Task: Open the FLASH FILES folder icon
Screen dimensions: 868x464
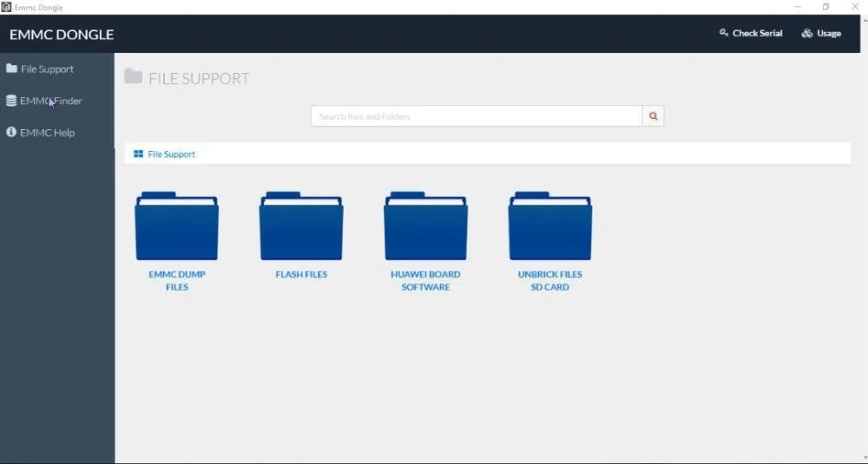Action: 301,225
